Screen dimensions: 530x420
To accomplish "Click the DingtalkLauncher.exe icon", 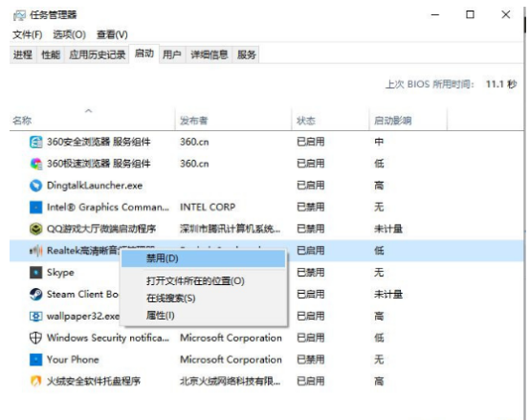I will tap(35, 186).
